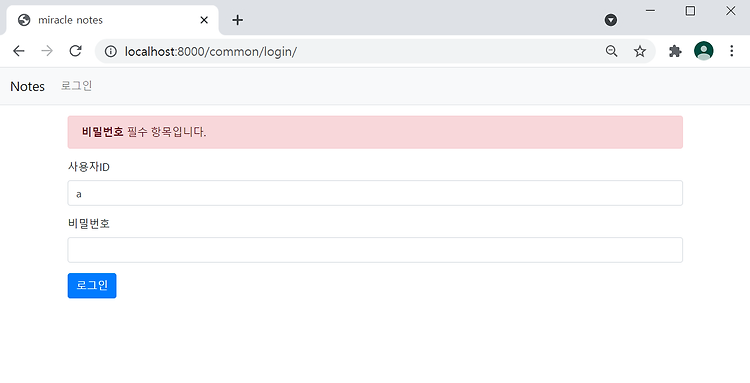Click the 사용자ID label

89,167
